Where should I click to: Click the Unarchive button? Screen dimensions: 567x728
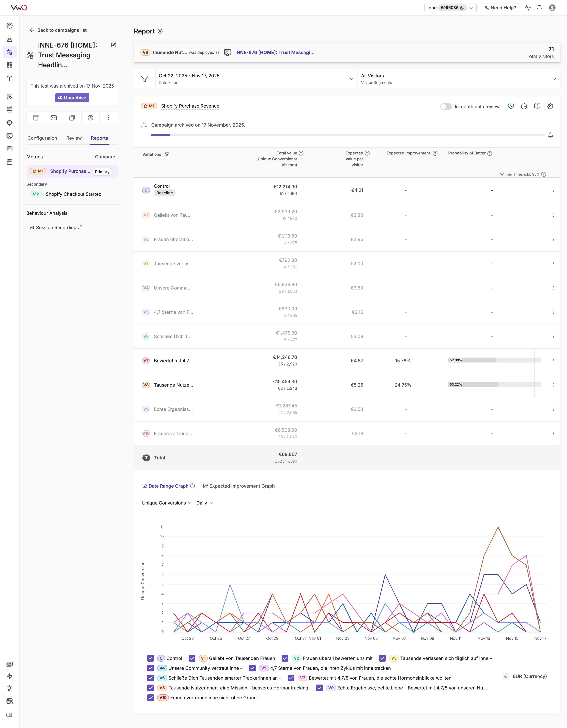pyautogui.click(x=72, y=98)
